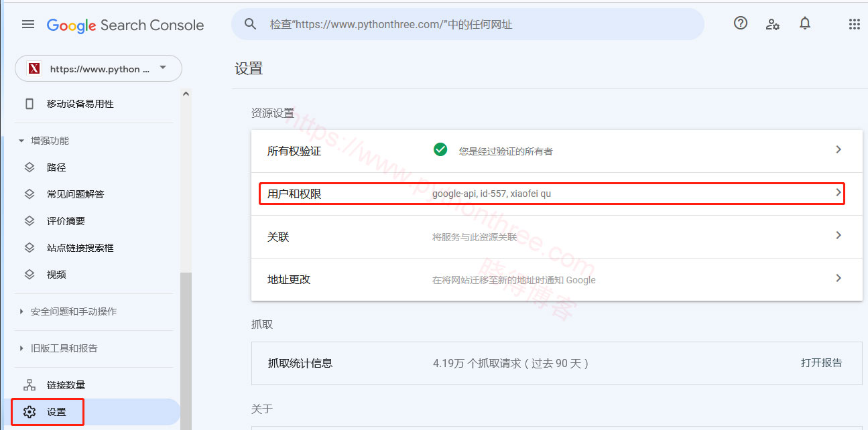Open user settings person-gear icon

click(x=773, y=24)
